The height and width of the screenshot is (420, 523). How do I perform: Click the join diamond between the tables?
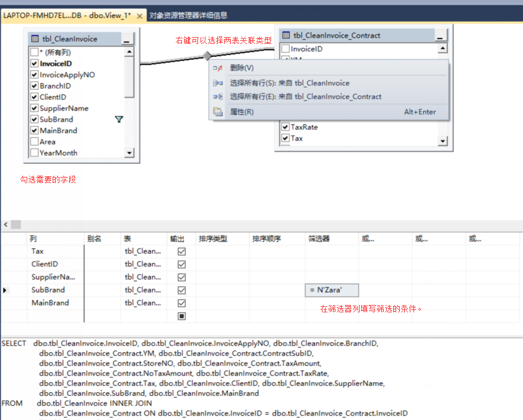pyautogui.click(x=207, y=56)
